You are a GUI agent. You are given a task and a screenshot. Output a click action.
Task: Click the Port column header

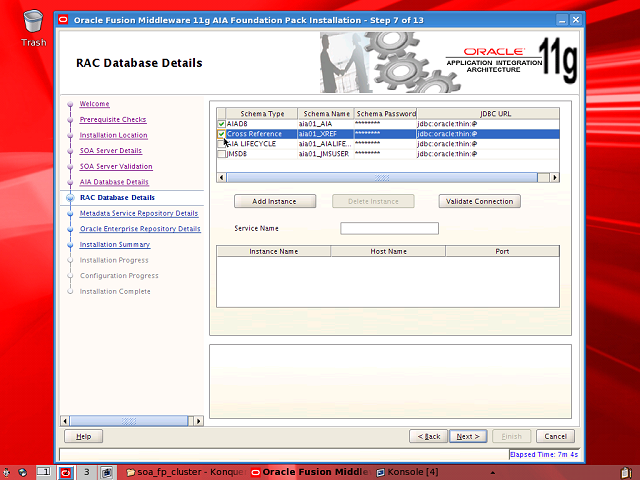502,251
